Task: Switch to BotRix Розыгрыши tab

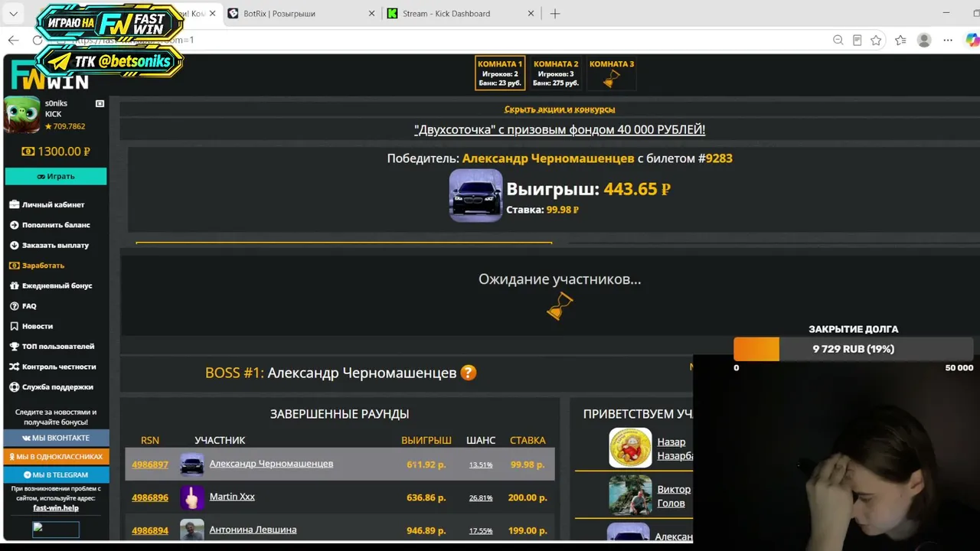Action: click(x=279, y=14)
